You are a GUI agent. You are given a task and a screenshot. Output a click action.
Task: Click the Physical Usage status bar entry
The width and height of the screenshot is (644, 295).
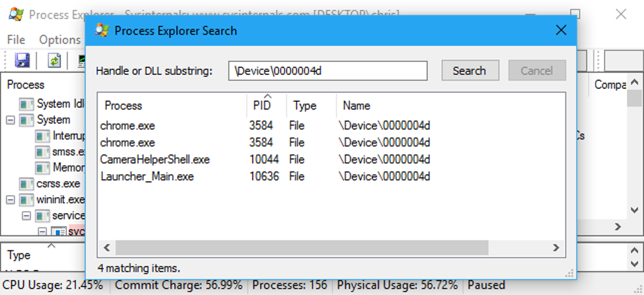398,285
